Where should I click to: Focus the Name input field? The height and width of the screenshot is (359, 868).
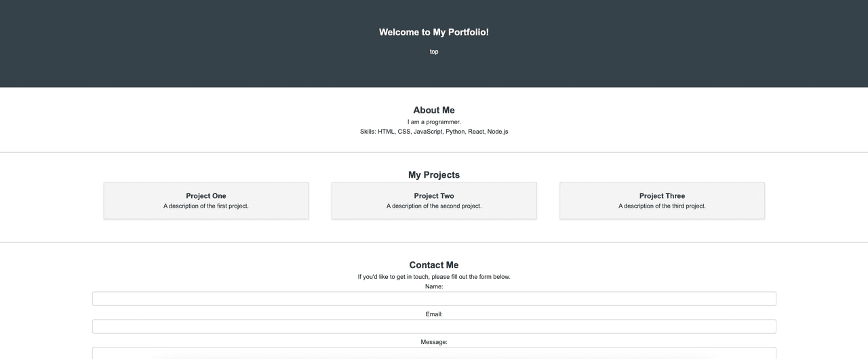(434, 299)
